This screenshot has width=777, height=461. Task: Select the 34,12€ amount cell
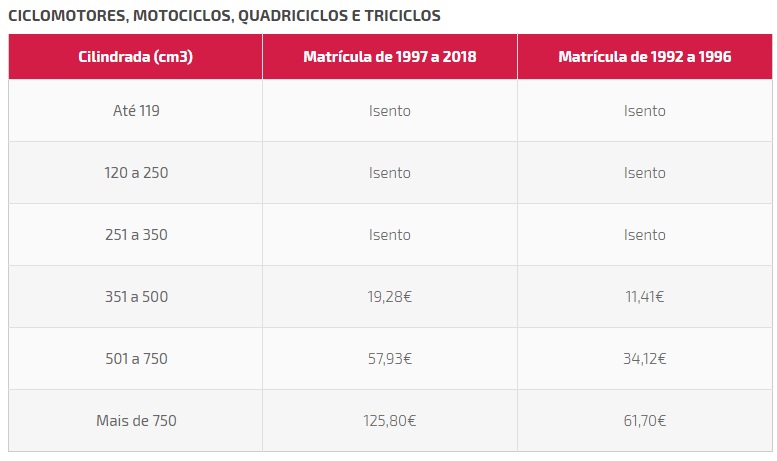click(x=645, y=359)
